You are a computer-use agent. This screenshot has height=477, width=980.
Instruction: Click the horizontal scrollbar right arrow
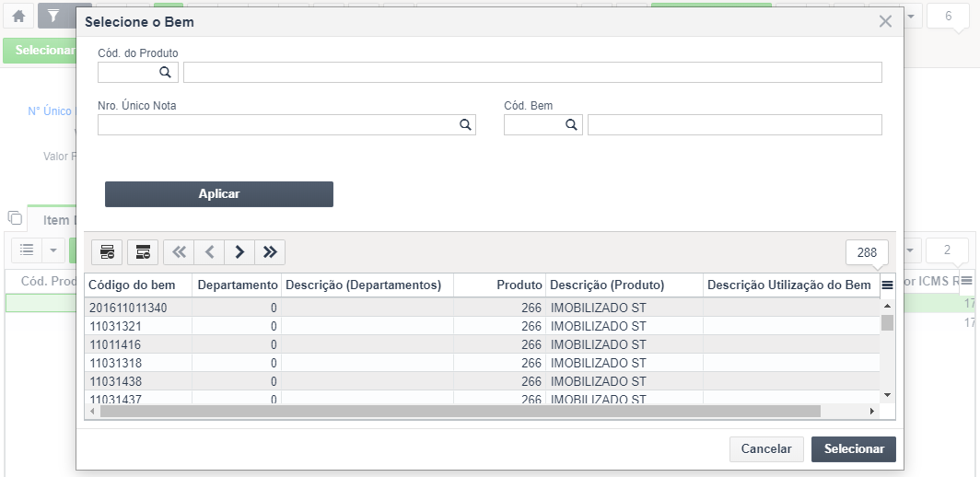(872, 412)
